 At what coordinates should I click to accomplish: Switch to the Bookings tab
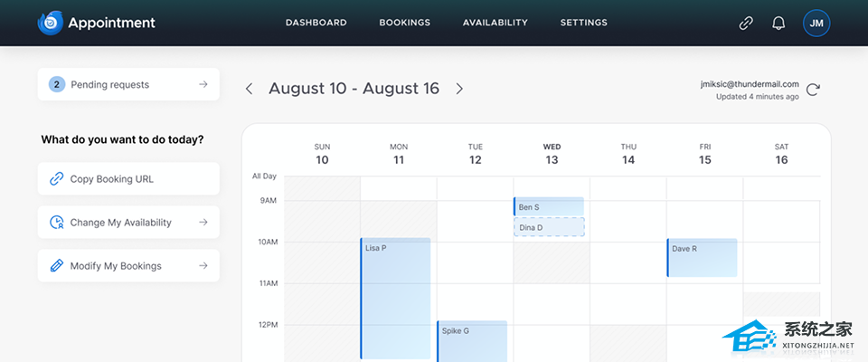[x=404, y=23]
